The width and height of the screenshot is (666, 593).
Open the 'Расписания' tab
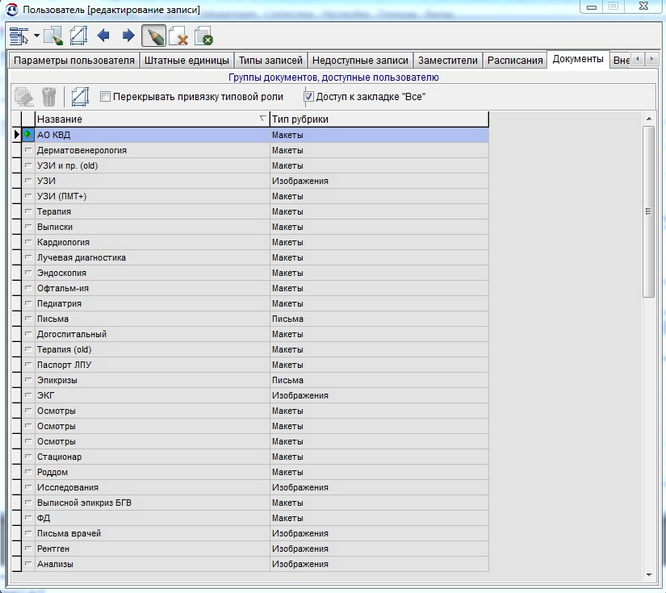coord(515,60)
